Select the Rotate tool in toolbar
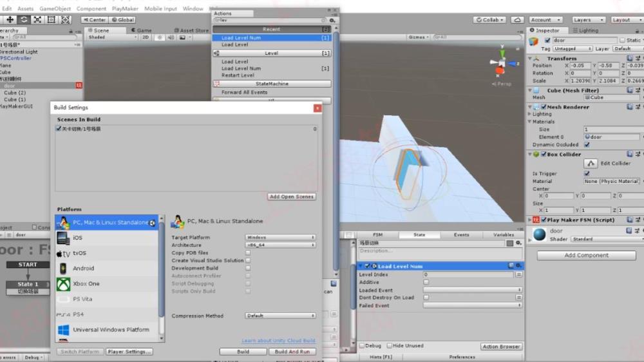 (24, 19)
